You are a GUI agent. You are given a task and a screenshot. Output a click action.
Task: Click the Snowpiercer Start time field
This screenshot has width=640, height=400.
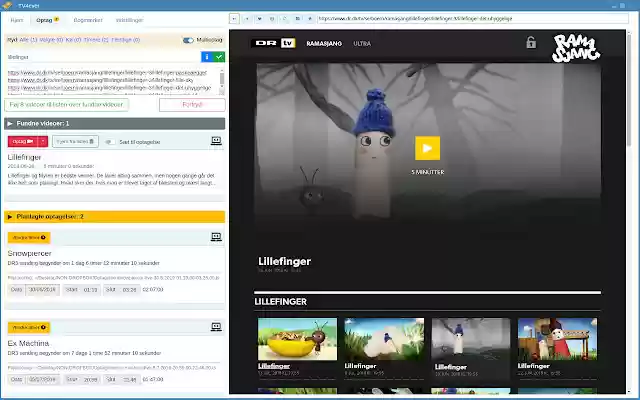(91, 289)
